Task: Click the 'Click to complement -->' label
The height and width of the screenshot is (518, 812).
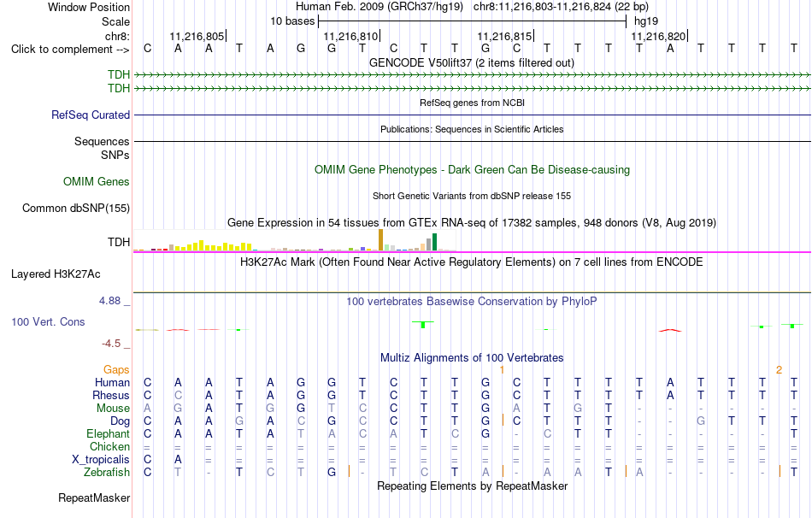Action: click(70, 50)
